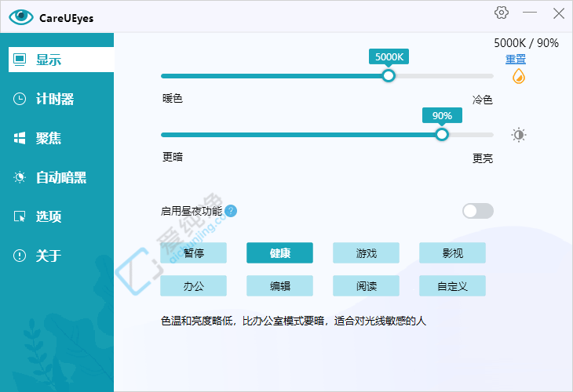This screenshot has height=392, width=573.
Task: Select the 暂停 pause mode button
Action: pyautogui.click(x=193, y=252)
